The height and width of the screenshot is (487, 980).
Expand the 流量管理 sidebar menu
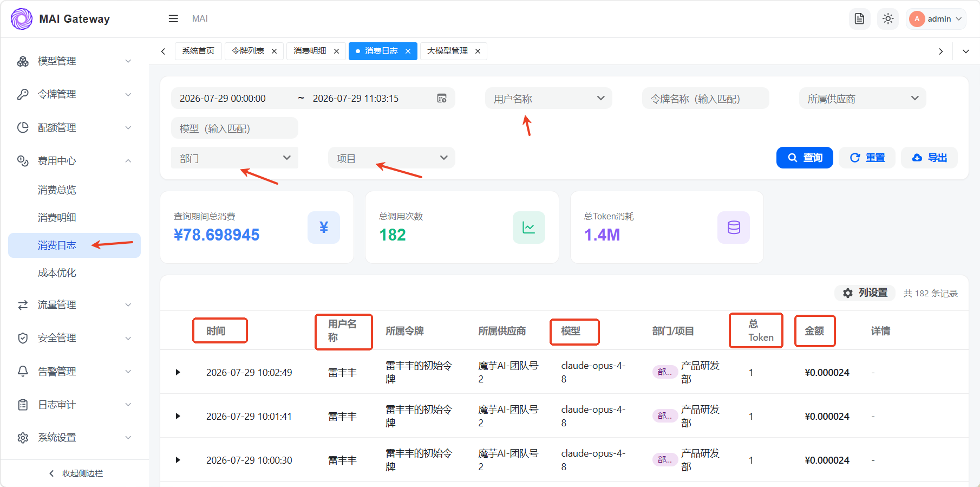[75, 305]
